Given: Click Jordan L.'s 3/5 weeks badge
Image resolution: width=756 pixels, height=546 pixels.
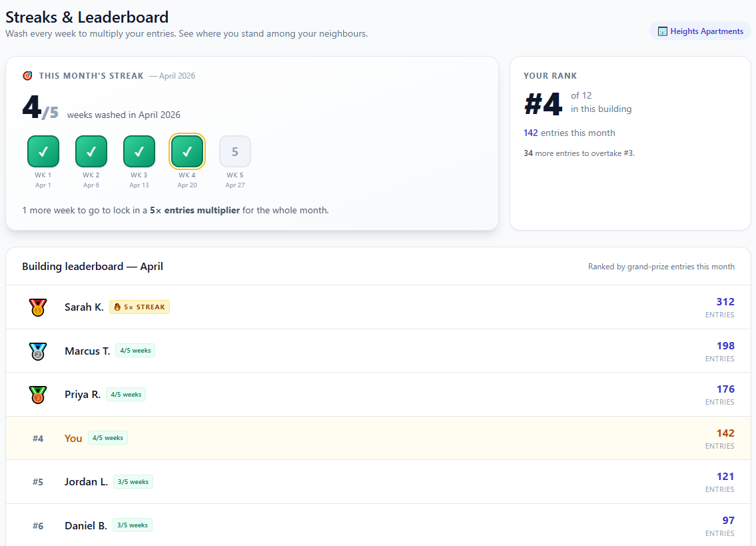Looking at the screenshot, I should [133, 482].
